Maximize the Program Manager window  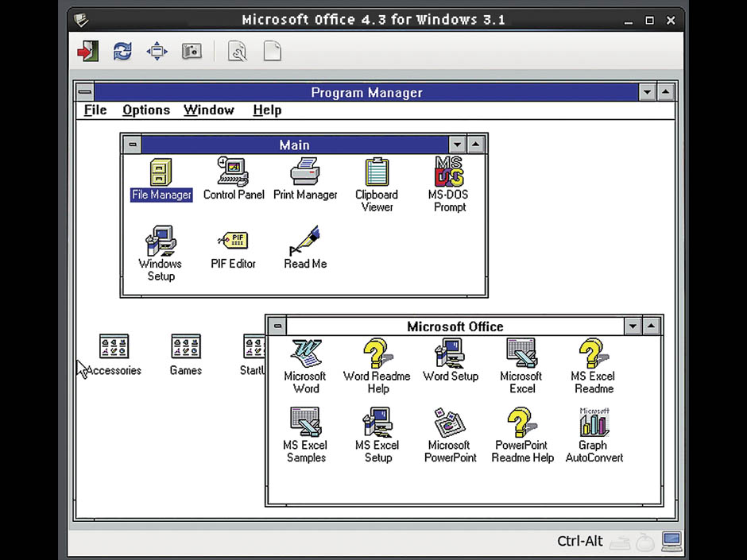[x=665, y=92]
